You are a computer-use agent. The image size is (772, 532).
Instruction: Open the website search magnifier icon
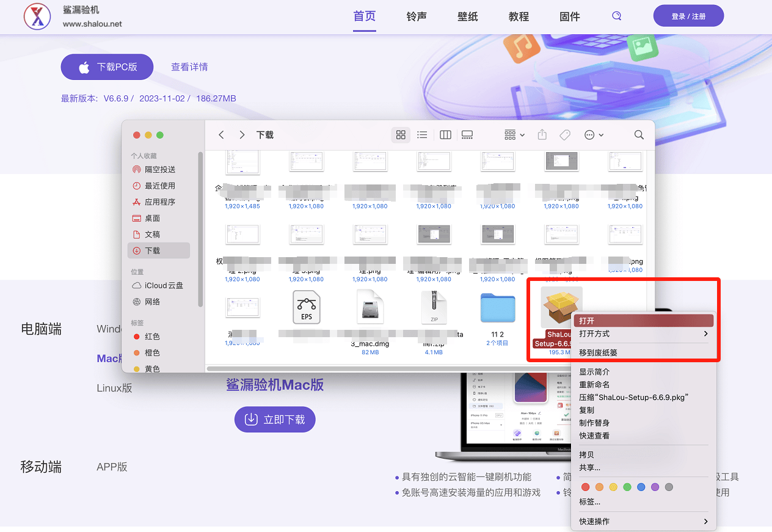(616, 16)
